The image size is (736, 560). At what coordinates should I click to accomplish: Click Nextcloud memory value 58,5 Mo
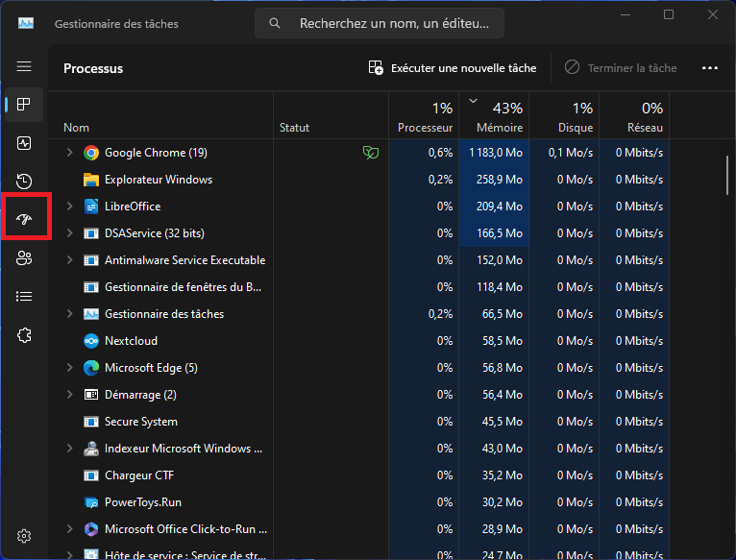click(x=503, y=341)
